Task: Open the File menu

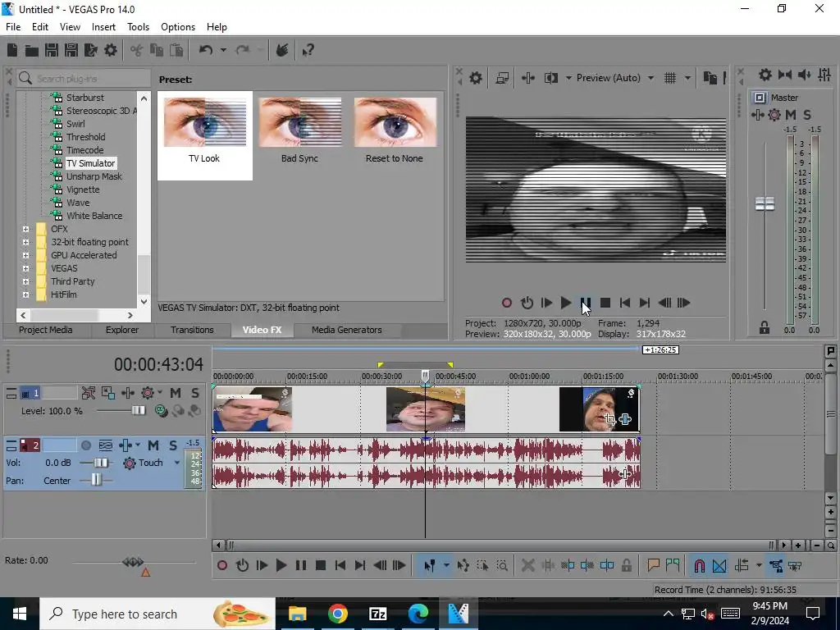Action: [13, 27]
